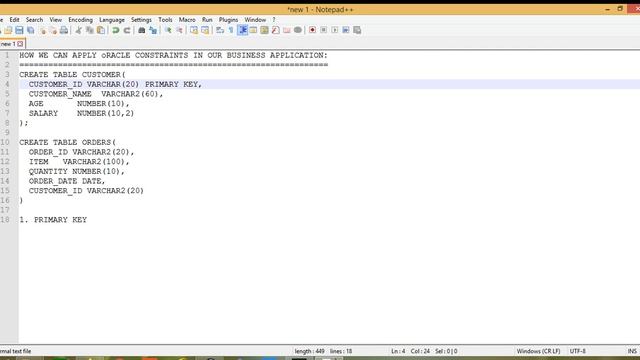Image resolution: width=640 pixels, height=360 pixels.
Task: Open the Edit menu
Action: [x=14, y=20]
